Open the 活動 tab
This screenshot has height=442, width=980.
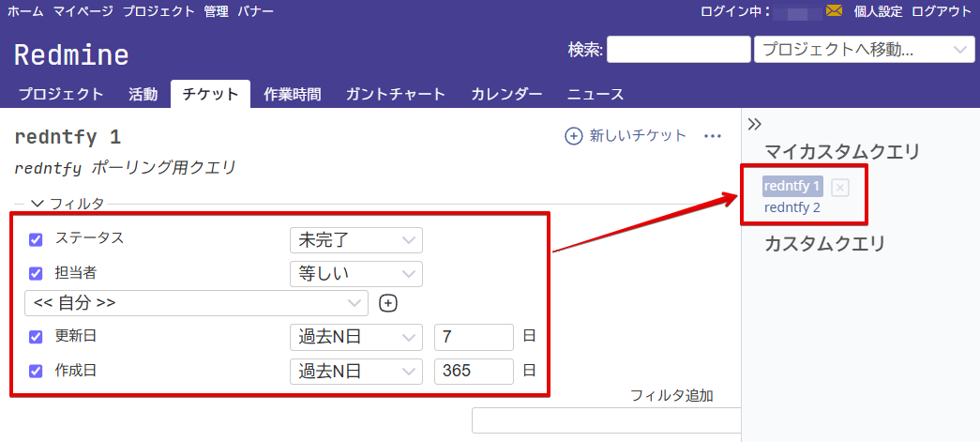click(143, 95)
